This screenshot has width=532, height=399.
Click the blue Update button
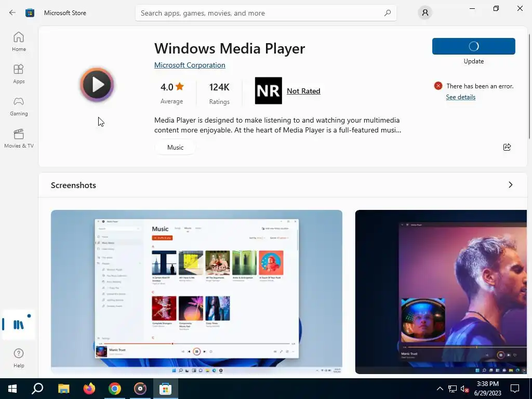click(x=474, y=46)
